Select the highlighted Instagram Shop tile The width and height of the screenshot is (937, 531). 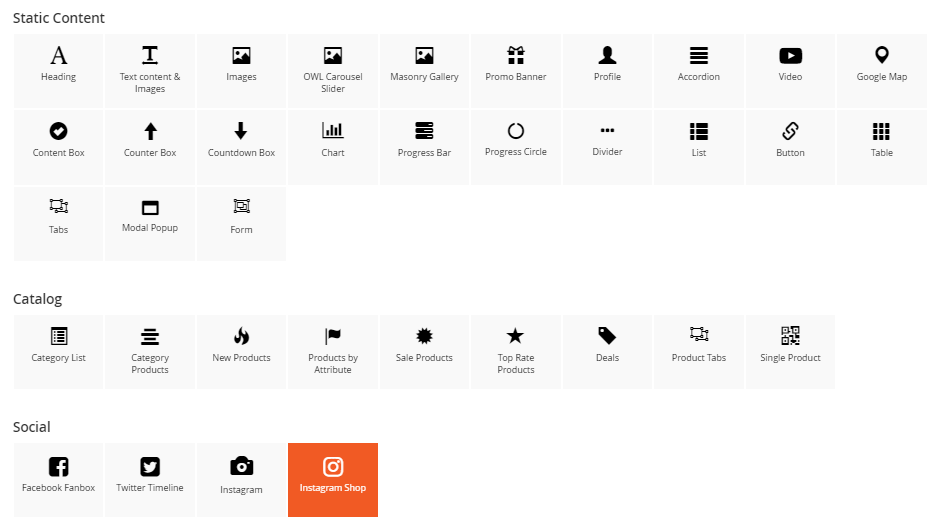click(x=333, y=479)
